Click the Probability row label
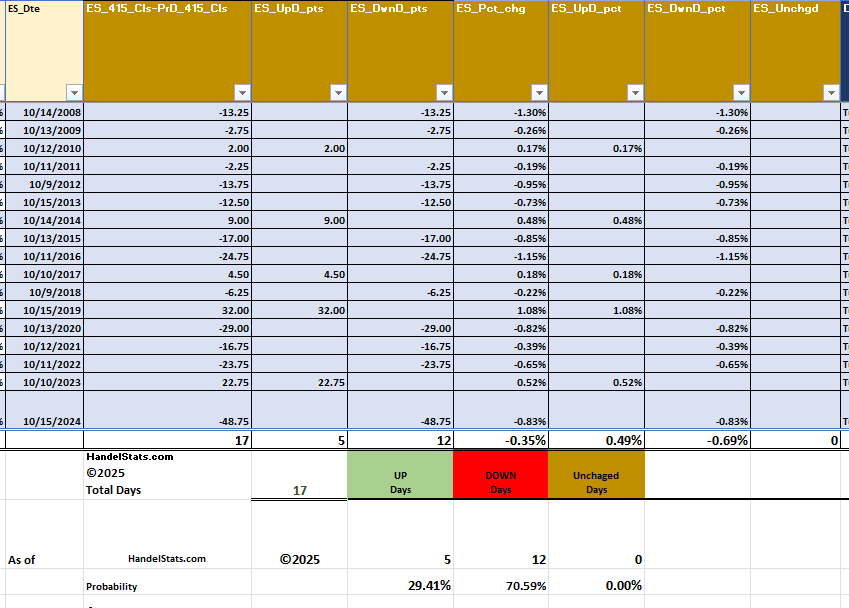The image size is (849, 608). (112, 586)
